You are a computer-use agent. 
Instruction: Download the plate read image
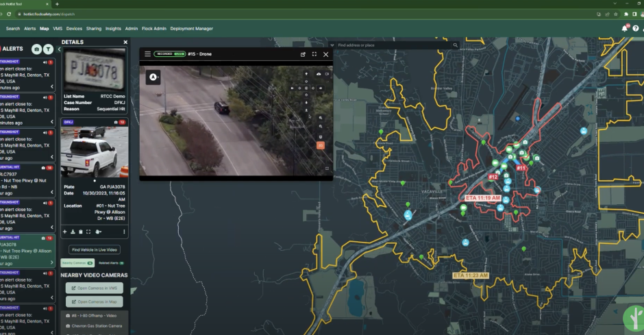(73, 232)
